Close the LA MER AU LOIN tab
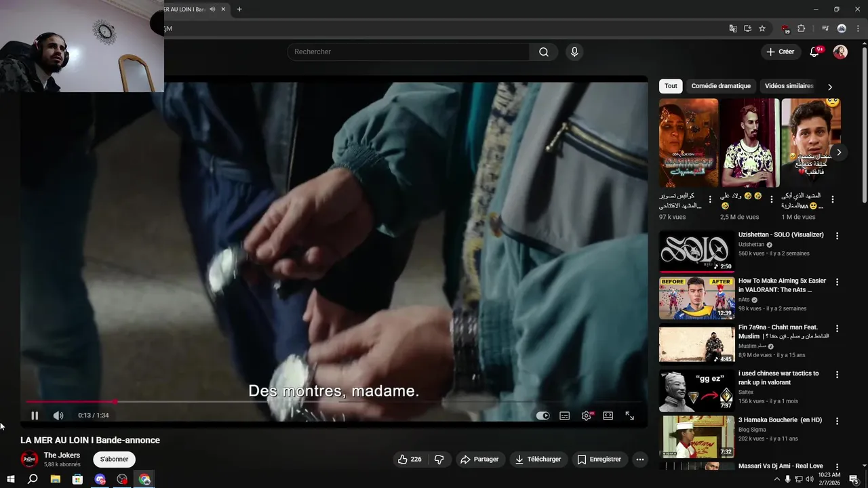This screenshot has width=868, height=488. 222,9
